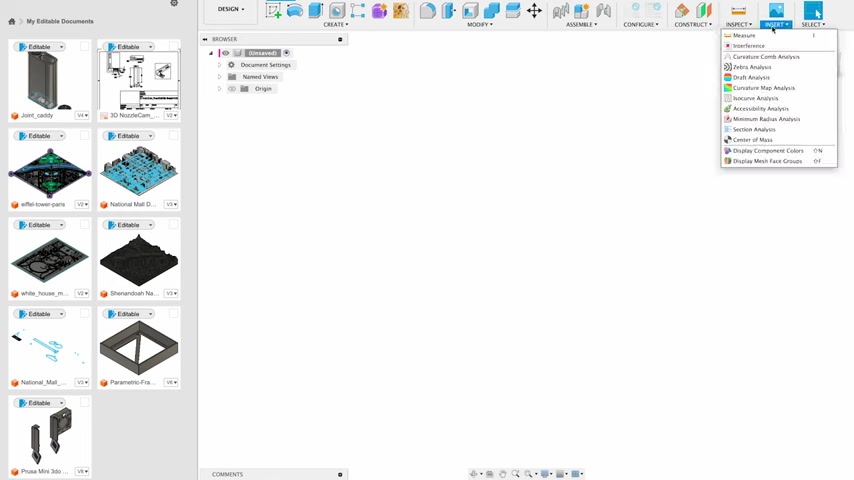Go to data panel home icon
This screenshot has width=854, height=480.
pyautogui.click(x=12, y=21)
